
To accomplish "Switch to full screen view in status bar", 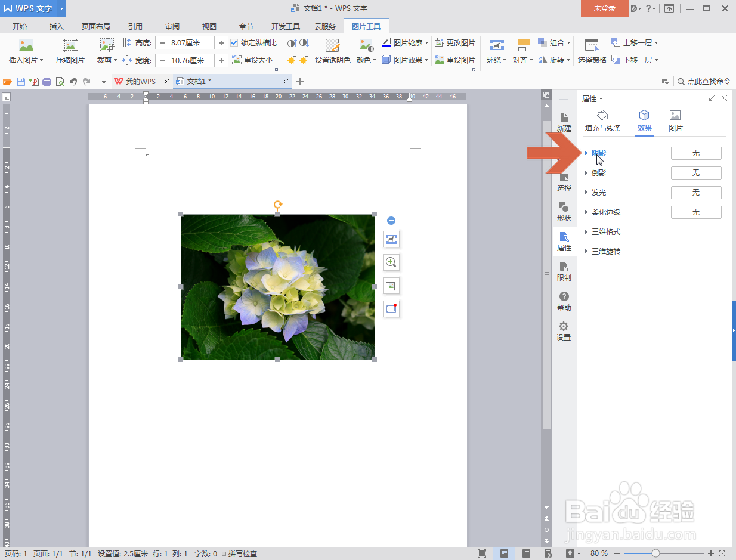I will [x=482, y=553].
